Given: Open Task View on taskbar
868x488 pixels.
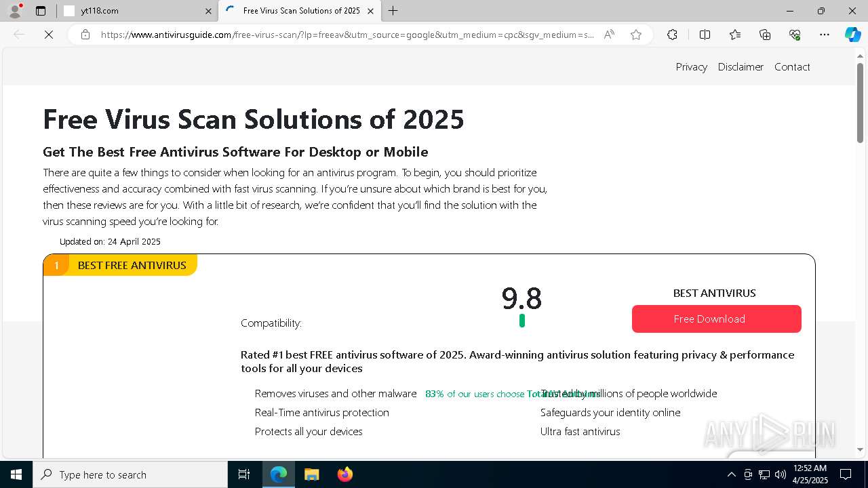Looking at the screenshot, I should pos(244,474).
